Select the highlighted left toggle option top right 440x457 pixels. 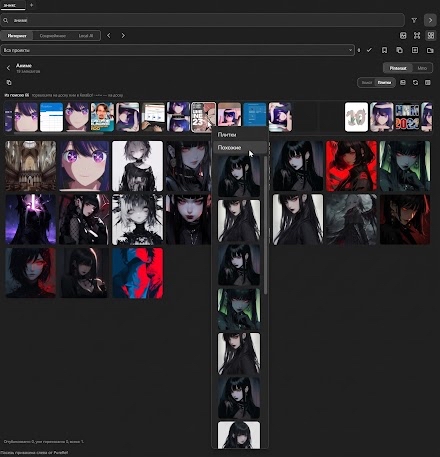coord(398,68)
